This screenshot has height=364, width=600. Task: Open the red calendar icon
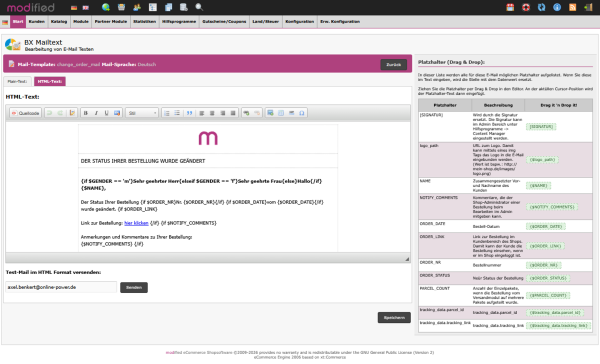point(510,7)
